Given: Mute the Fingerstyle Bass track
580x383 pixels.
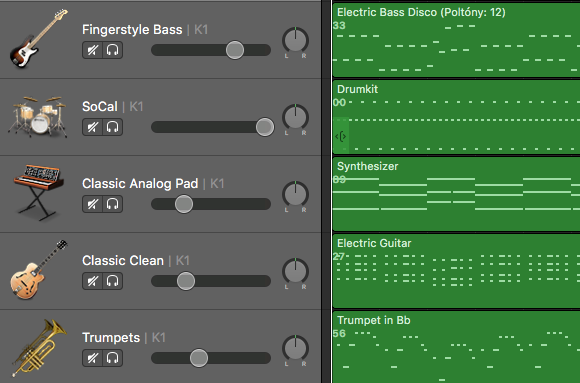Looking at the screenshot, I should [92, 50].
